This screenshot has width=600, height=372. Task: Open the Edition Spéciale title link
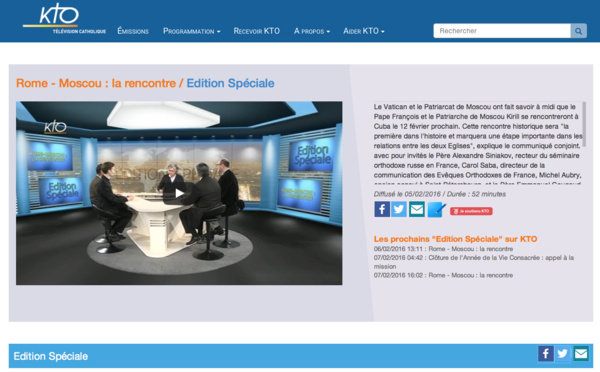point(230,83)
